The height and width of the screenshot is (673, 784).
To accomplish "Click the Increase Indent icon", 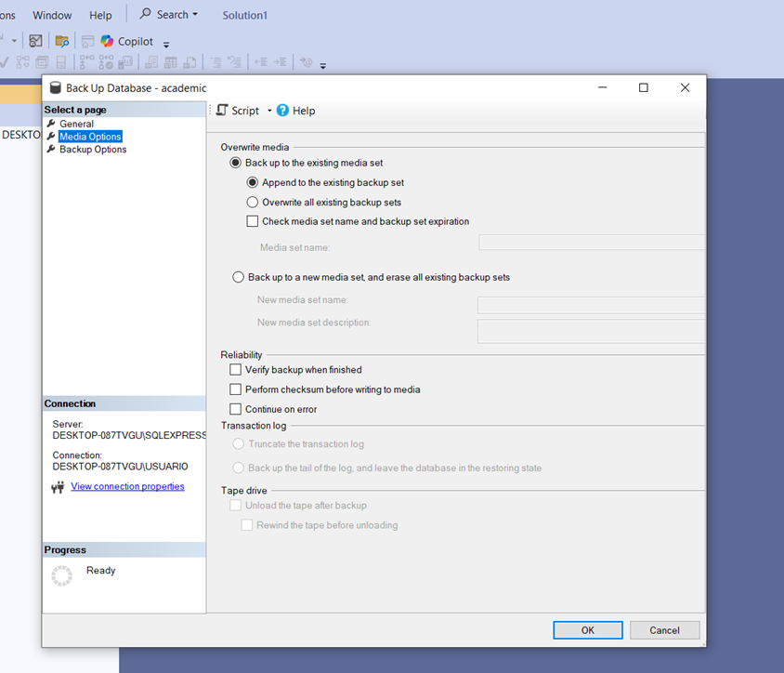I will (x=280, y=62).
